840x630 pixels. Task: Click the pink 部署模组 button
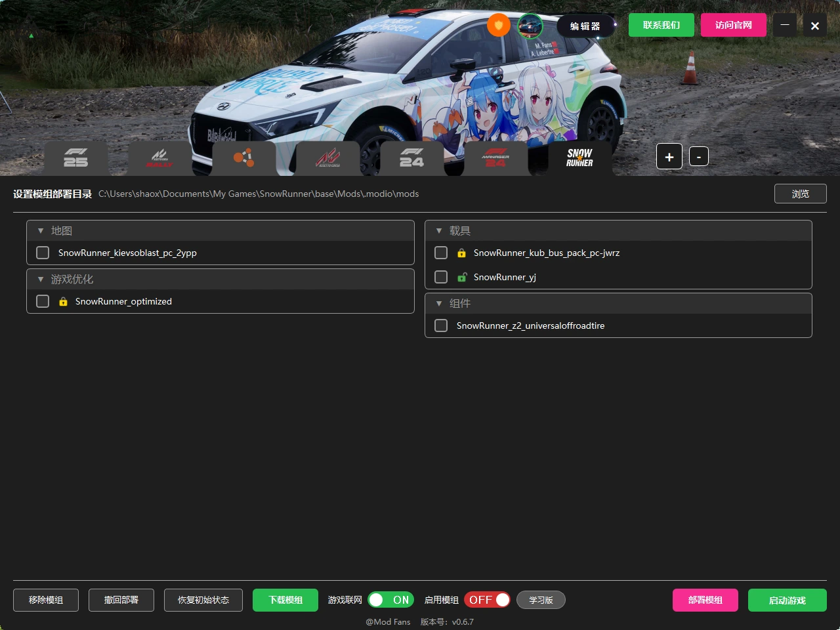coord(705,600)
